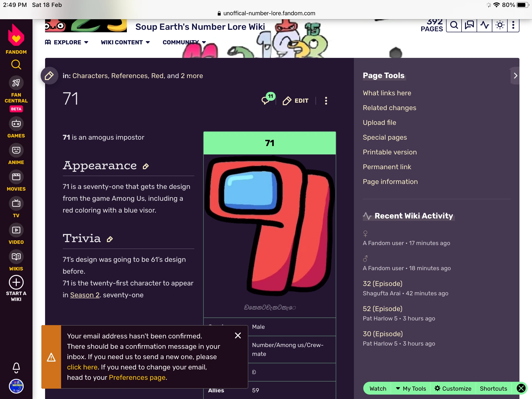Open the Discuss speech-bubbles icon
This screenshot has width=532, height=399.
(x=469, y=25)
